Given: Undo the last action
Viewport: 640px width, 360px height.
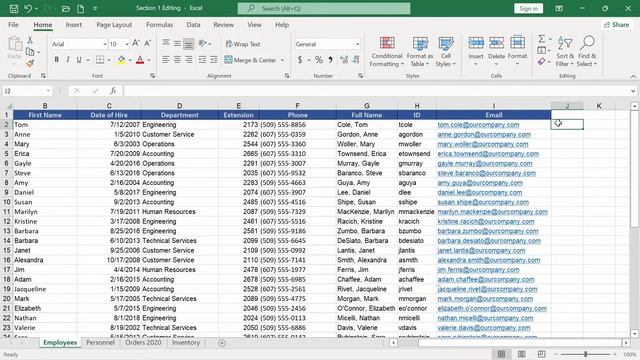Looking at the screenshot, I should pyautogui.click(x=28, y=8).
